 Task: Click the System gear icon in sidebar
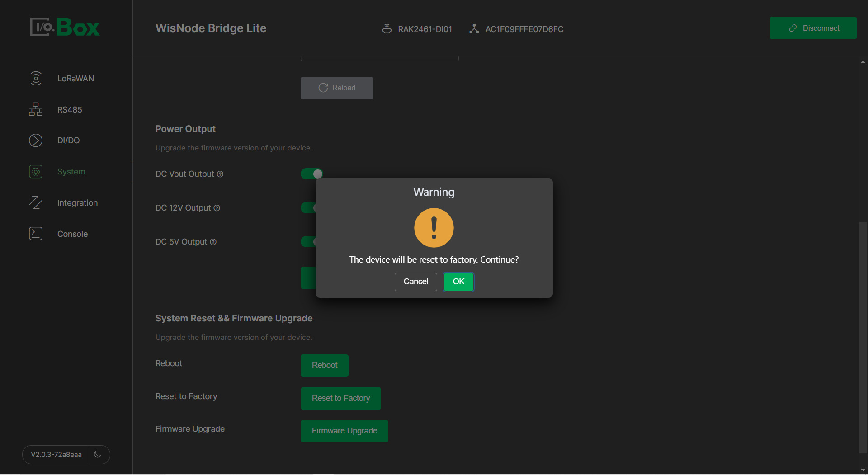(x=36, y=172)
